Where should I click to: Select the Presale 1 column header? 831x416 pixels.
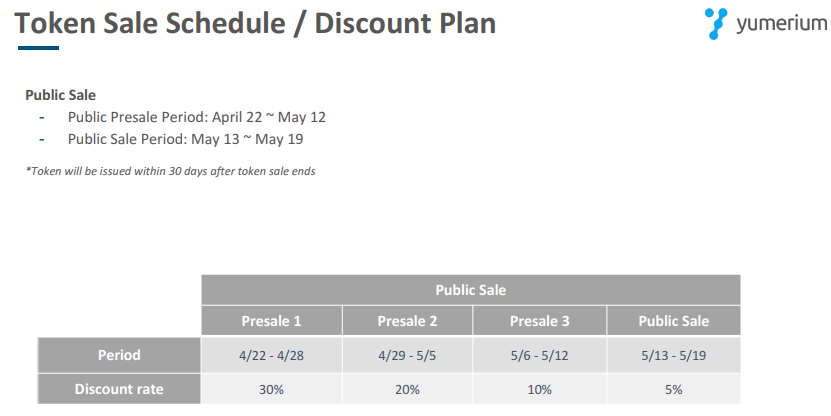tap(271, 321)
